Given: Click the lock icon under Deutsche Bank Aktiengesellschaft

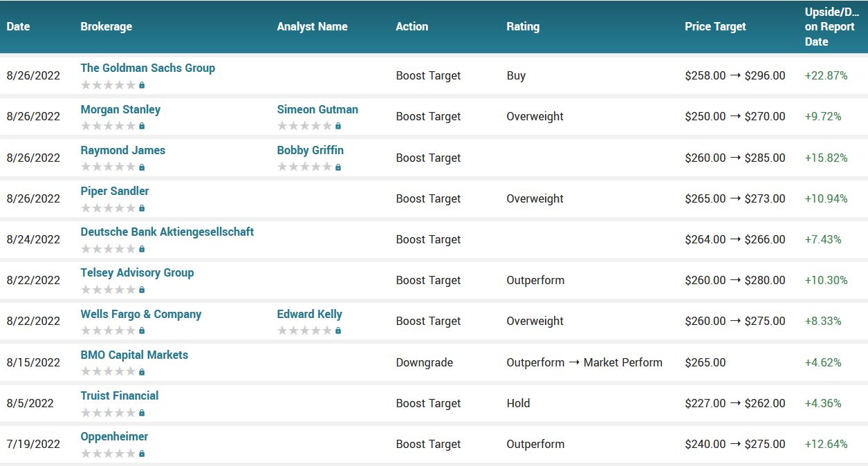Looking at the screenshot, I should [142, 248].
